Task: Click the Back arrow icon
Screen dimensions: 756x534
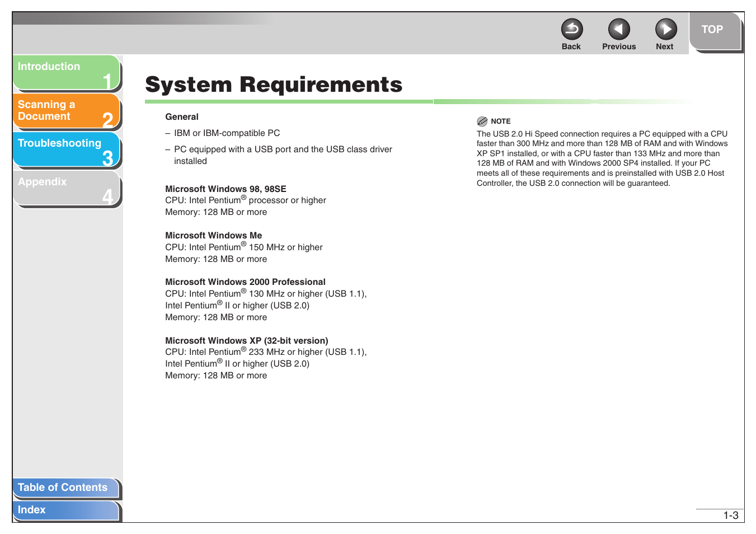Action: tap(571, 29)
